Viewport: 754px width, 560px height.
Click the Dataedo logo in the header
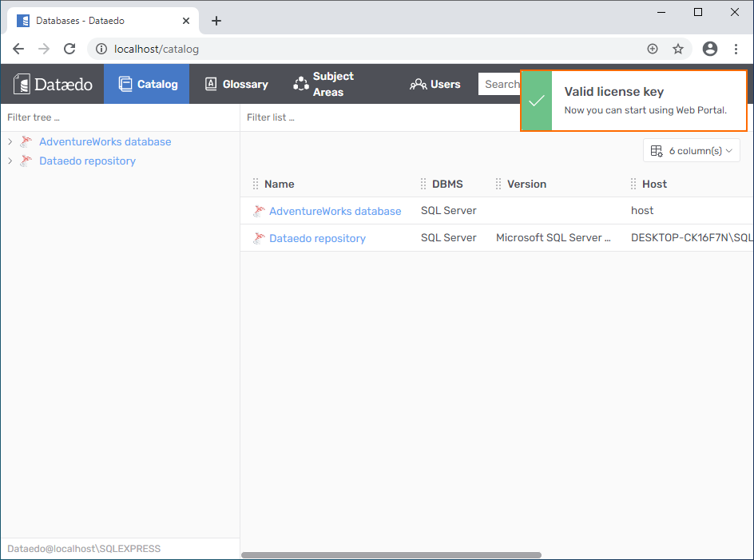53,84
